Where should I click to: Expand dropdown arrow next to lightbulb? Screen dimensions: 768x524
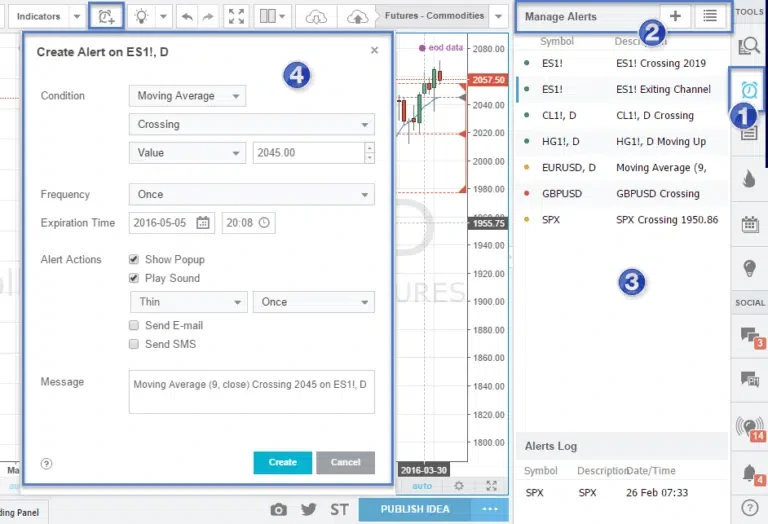pyautogui.click(x=163, y=17)
